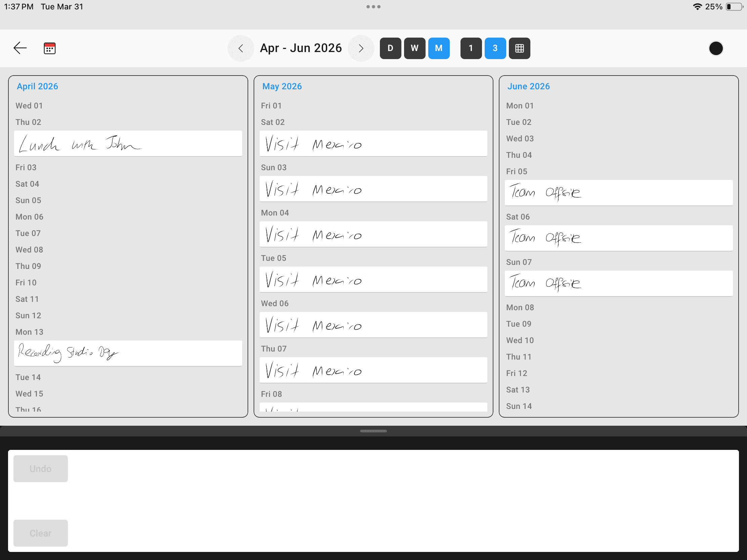Switch to Day view (D)

390,48
